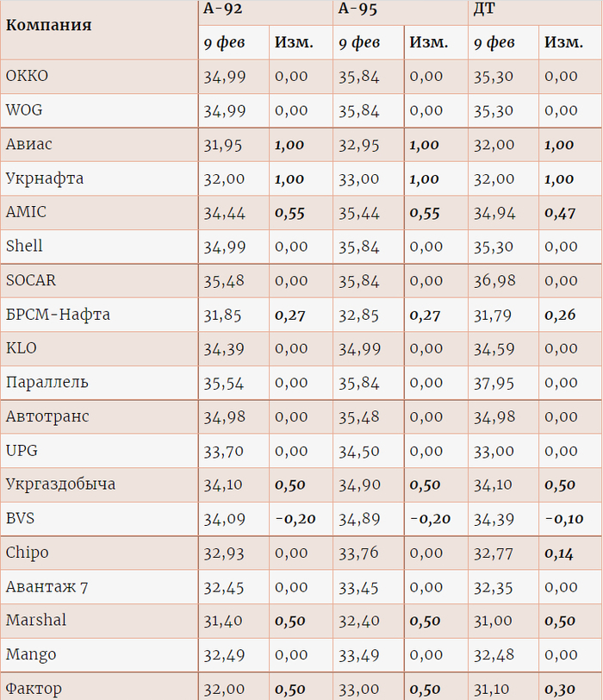Screen dimensions: 603x700
Task: Click the Фактор diesel price 31,10
Action: tap(493, 689)
